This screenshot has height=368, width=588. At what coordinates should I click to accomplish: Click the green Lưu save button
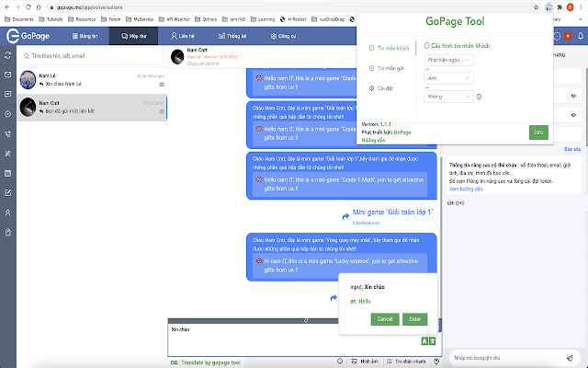pyautogui.click(x=538, y=132)
